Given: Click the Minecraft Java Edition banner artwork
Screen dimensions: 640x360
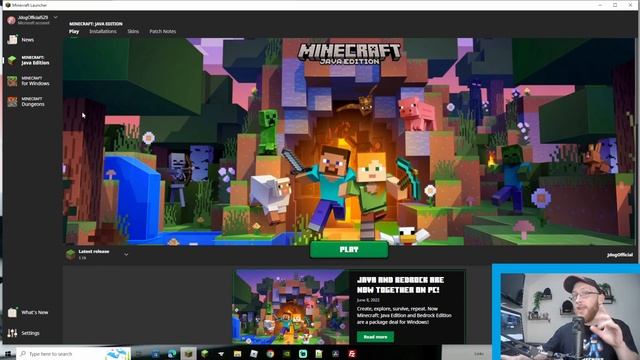Looking at the screenshot, I should click(x=349, y=141).
